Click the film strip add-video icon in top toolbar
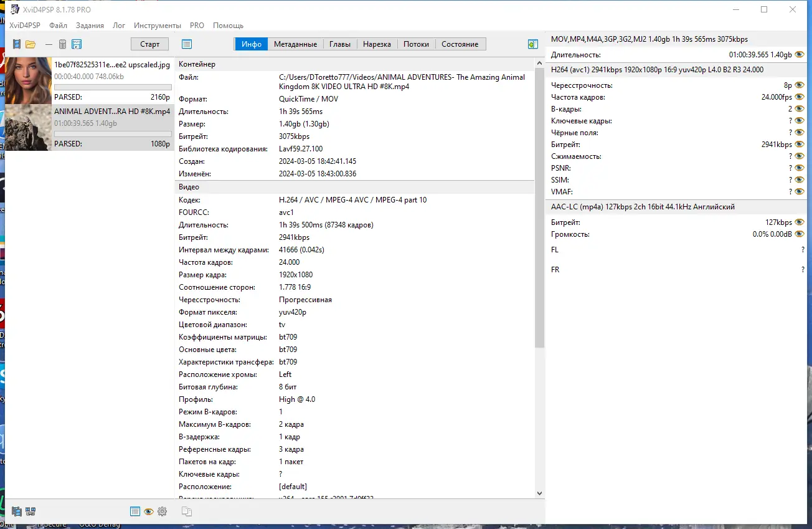This screenshot has width=812, height=529. (17, 44)
